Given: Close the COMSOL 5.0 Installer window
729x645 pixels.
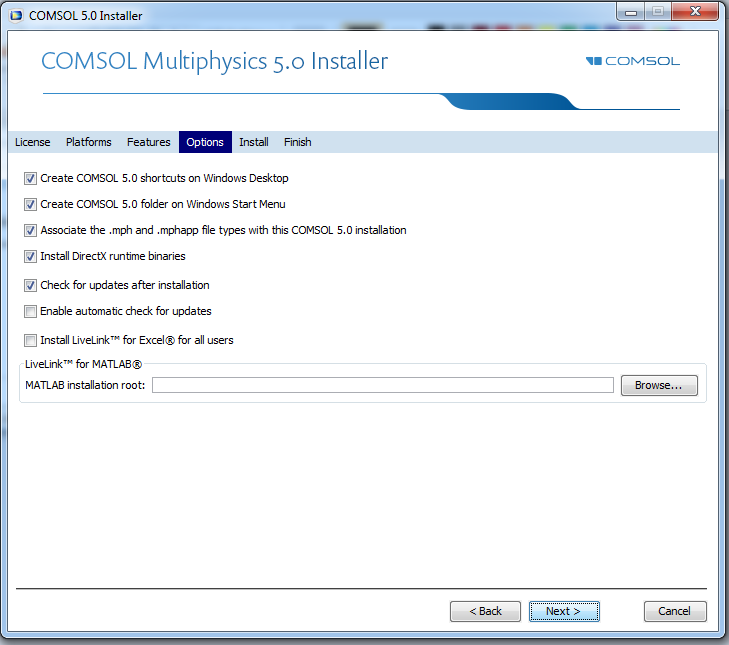Looking at the screenshot, I should click(695, 12).
